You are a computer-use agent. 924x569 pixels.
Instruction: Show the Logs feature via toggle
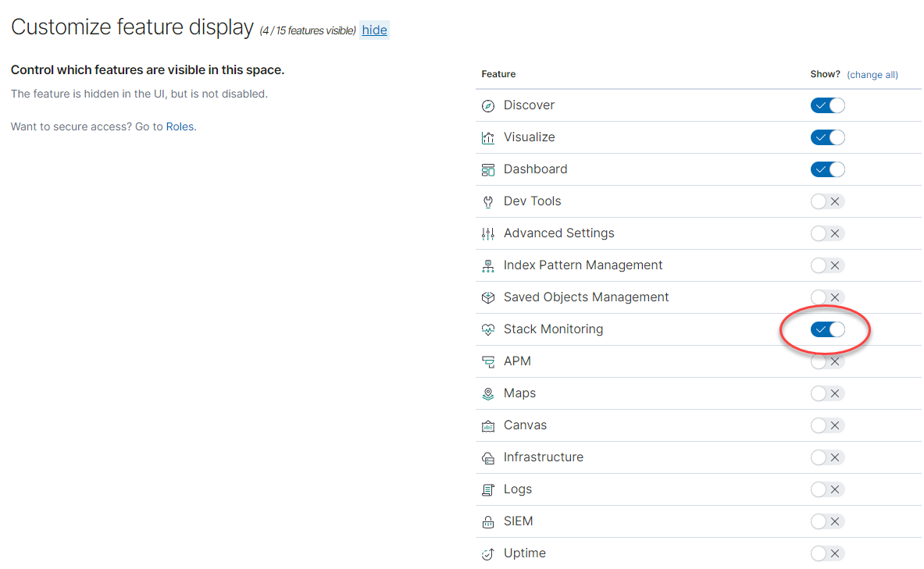pyautogui.click(x=827, y=489)
